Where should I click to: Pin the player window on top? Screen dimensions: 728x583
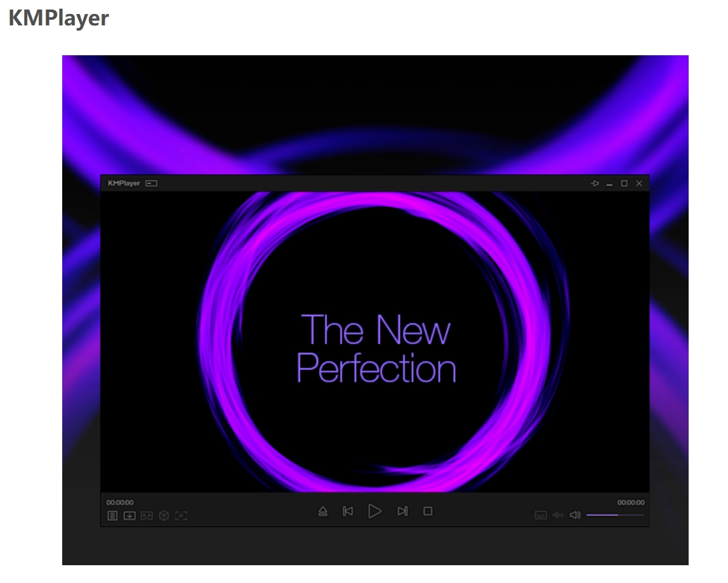(595, 184)
